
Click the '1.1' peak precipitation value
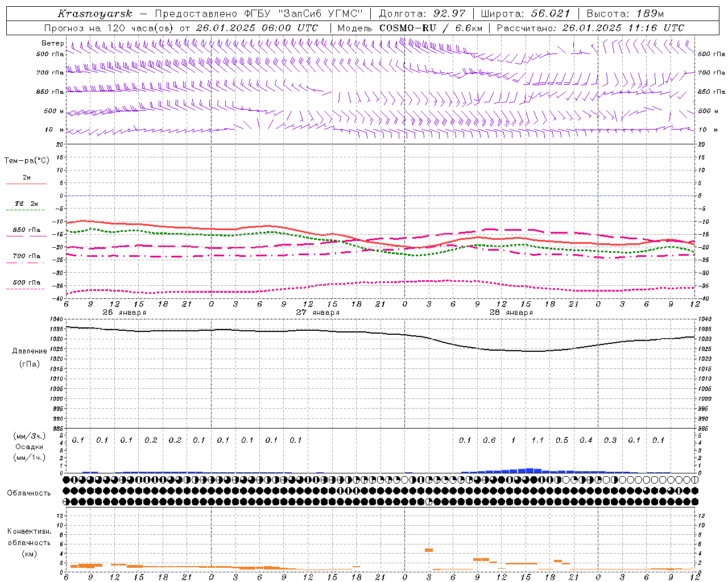pyautogui.click(x=537, y=440)
